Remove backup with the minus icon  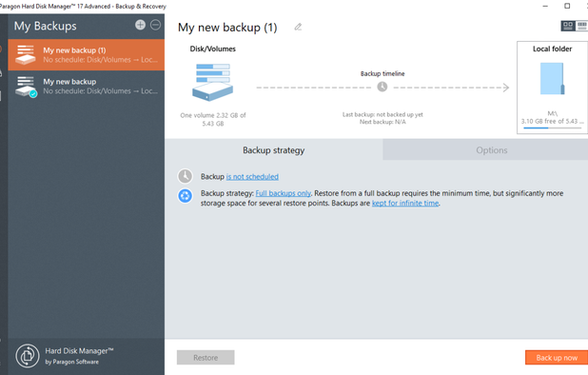click(x=155, y=25)
